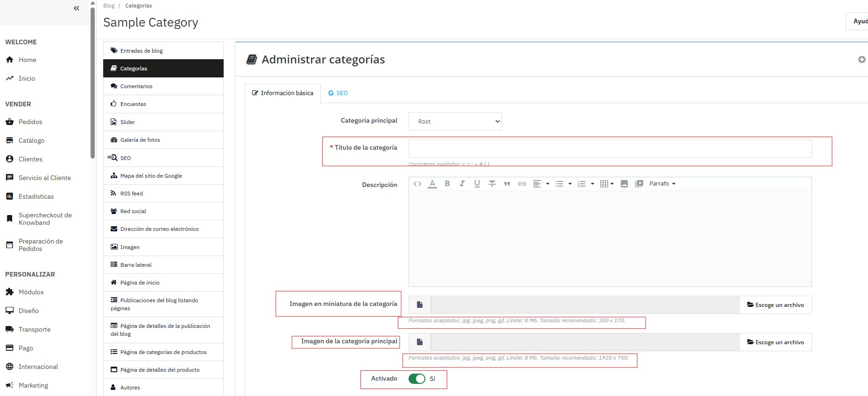
Task: Switch to the Información básica tab
Action: coord(282,93)
